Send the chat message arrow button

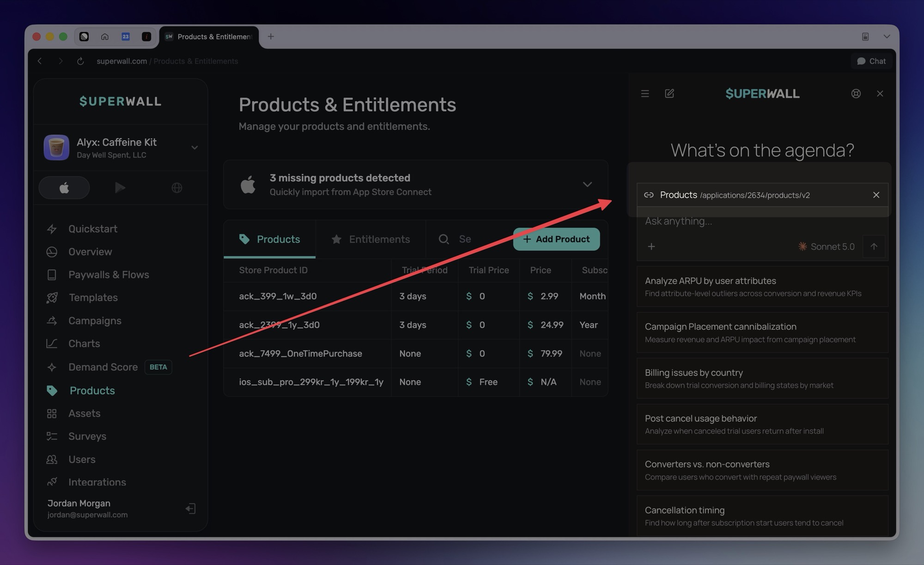point(874,247)
